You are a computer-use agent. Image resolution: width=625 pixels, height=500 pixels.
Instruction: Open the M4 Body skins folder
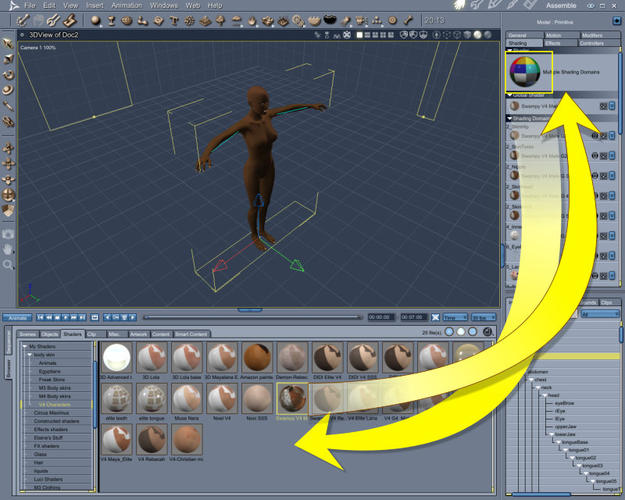click(x=55, y=396)
